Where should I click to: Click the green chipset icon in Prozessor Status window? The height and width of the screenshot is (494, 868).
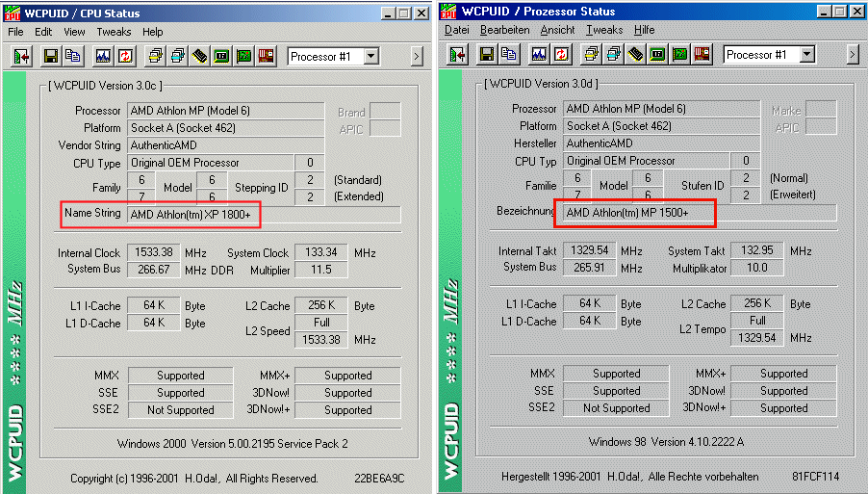[657, 54]
